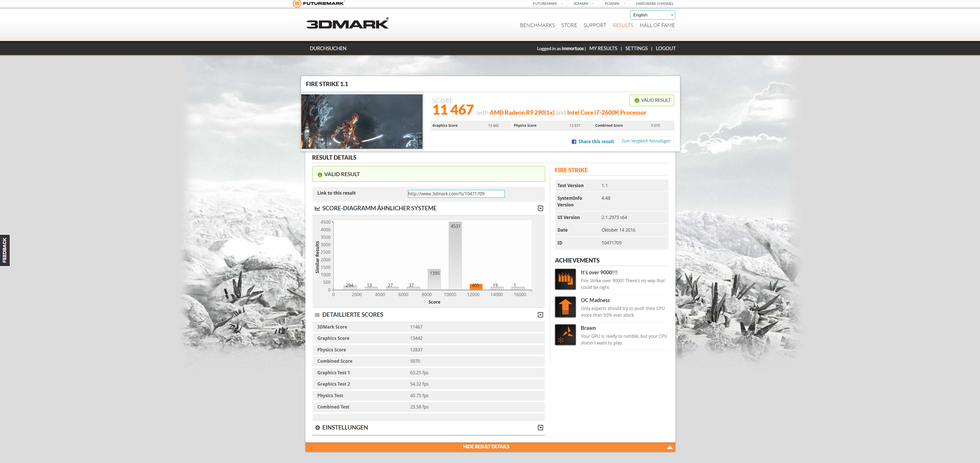Open the PCMark top menu dropdown
980x463 pixels.
tap(615, 4)
